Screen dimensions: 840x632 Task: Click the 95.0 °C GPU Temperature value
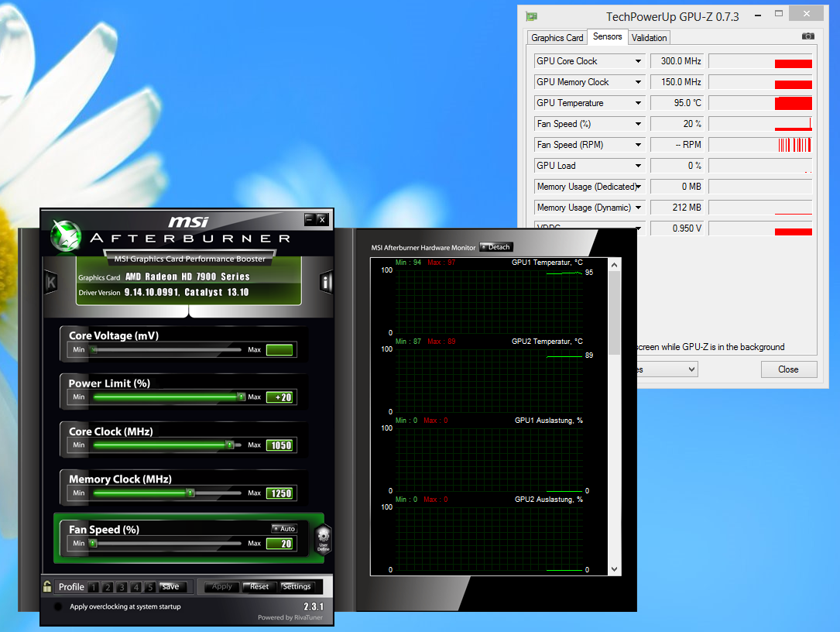[x=677, y=103]
